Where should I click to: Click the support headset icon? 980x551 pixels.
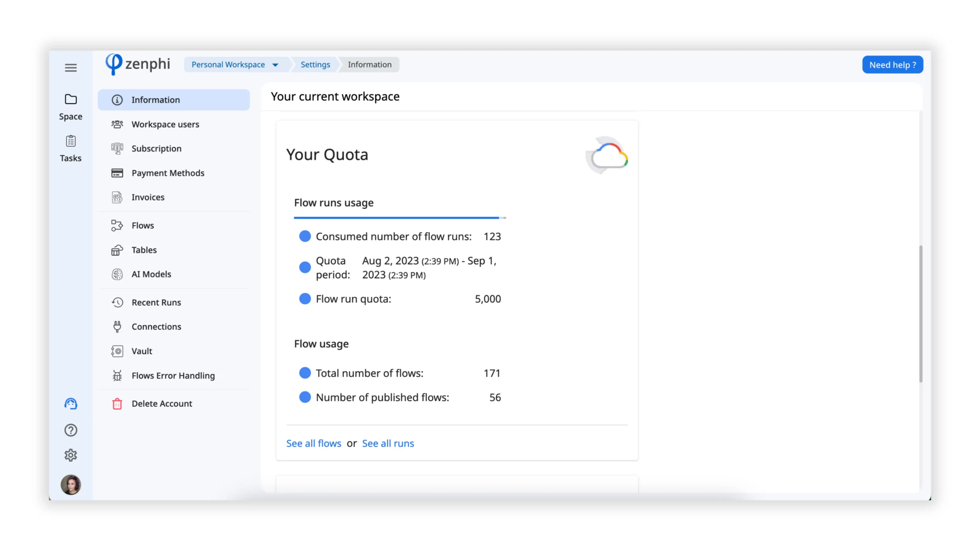[x=70, y=404]
